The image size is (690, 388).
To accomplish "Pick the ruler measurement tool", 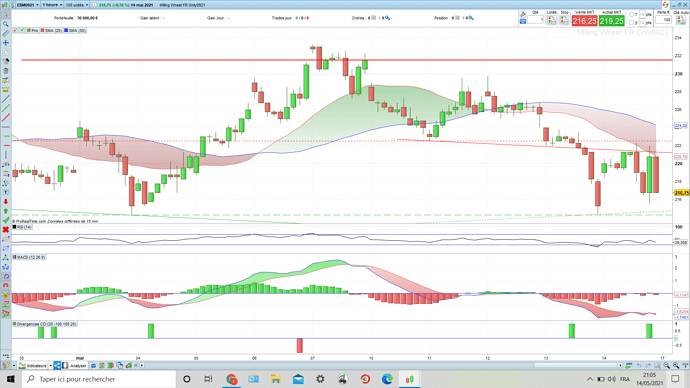I will click(6, 33).
